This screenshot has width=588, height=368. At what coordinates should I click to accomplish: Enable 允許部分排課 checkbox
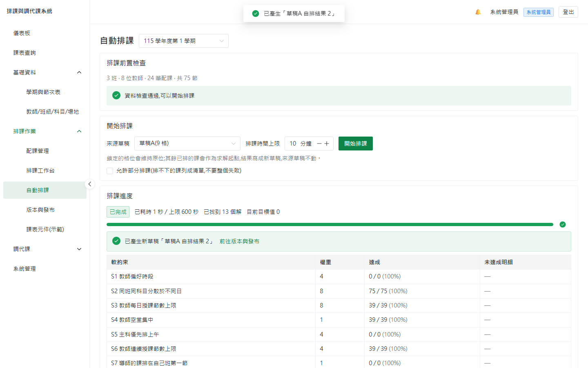[x=110, y=171]
